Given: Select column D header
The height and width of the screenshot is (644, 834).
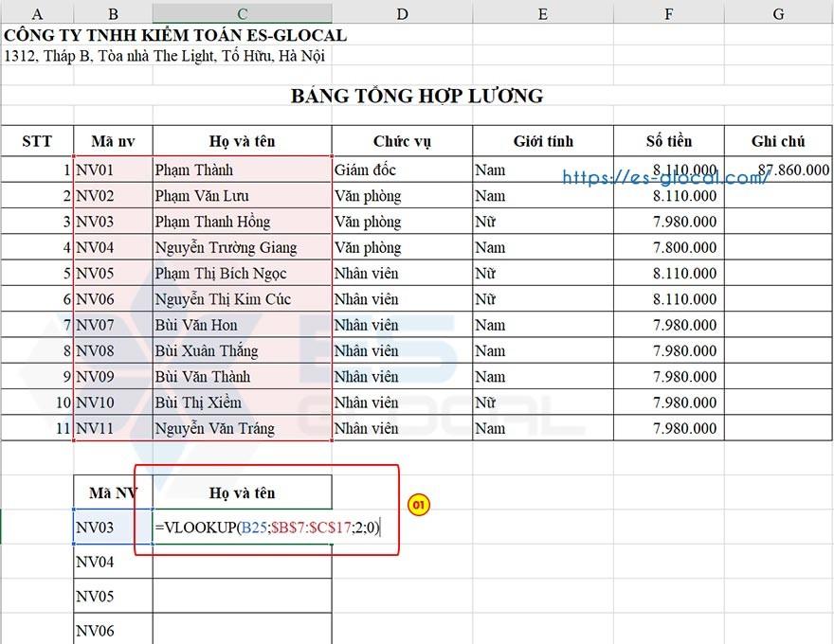Looking at the screenshot, I should (402, 13).
